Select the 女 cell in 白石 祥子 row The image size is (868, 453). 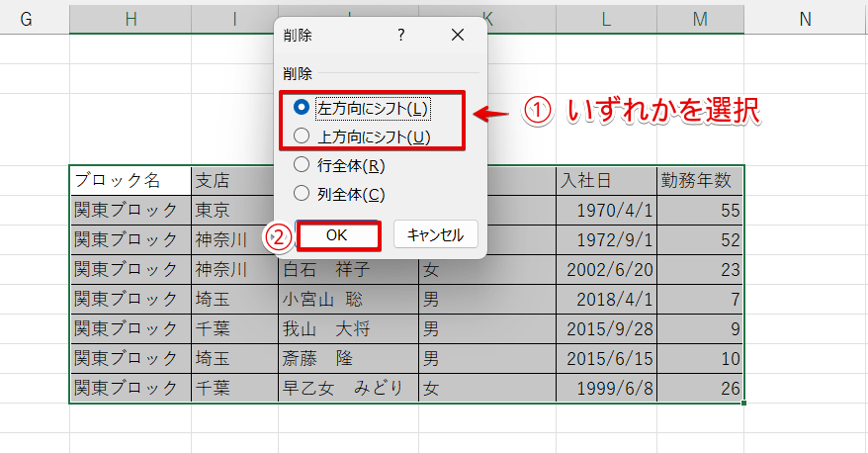(487, 270)
